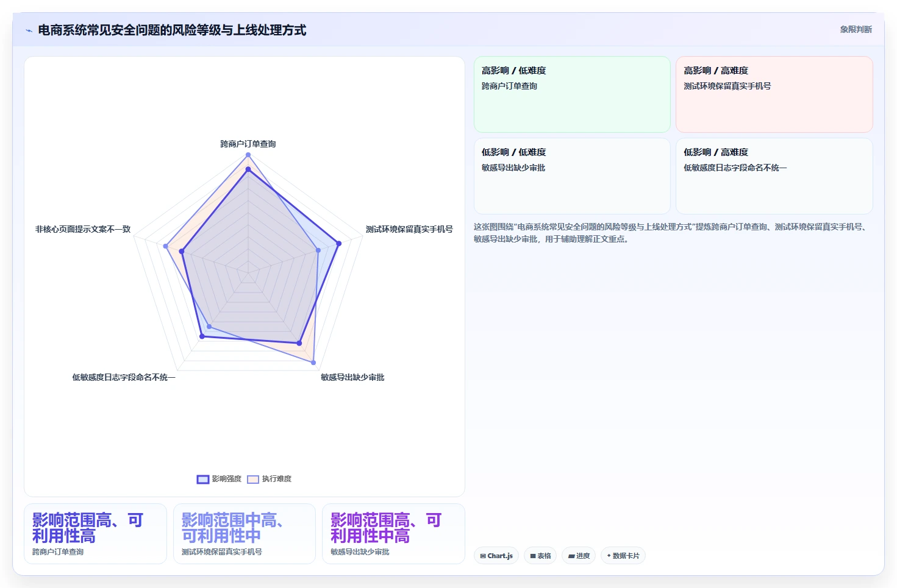Click the description paragraph starting 这张图围绕
897x588 pixels.
pos(671,233)
